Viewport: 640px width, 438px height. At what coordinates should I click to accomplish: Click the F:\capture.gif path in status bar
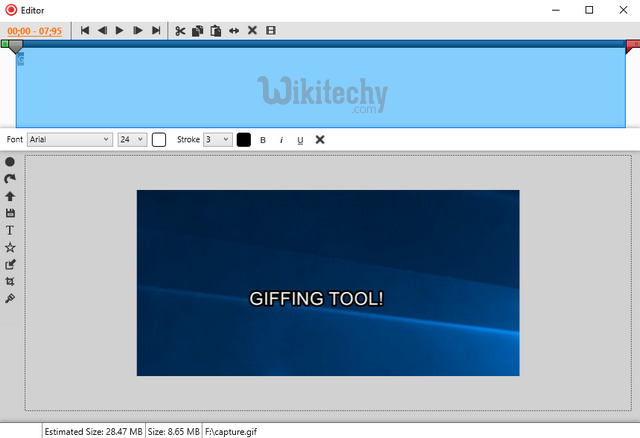tap(231, 431)
